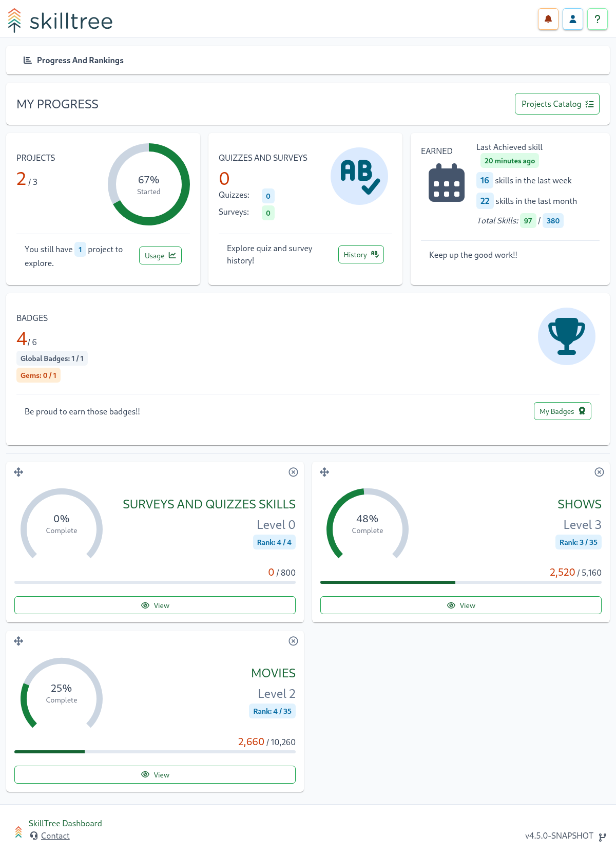
Task: Open Projects Catalog
Action: pos(557,104)
